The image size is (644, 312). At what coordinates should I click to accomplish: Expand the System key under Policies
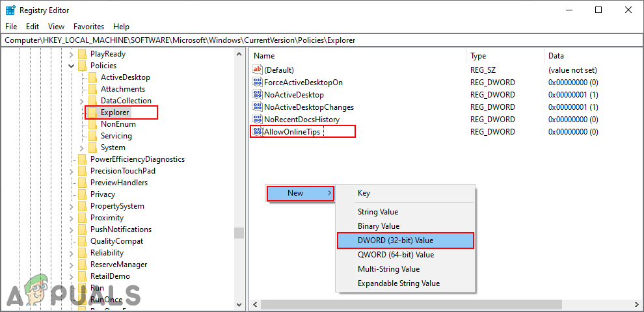pos(81,148)
